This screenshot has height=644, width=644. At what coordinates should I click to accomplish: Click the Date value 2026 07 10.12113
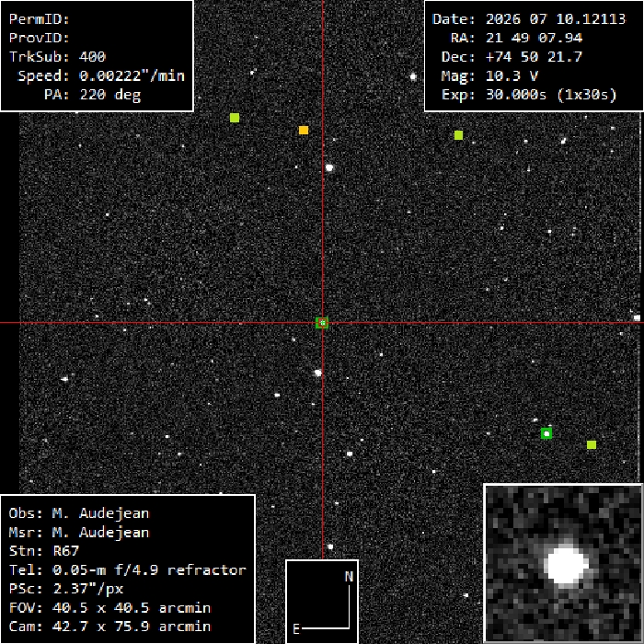[556, 19]
